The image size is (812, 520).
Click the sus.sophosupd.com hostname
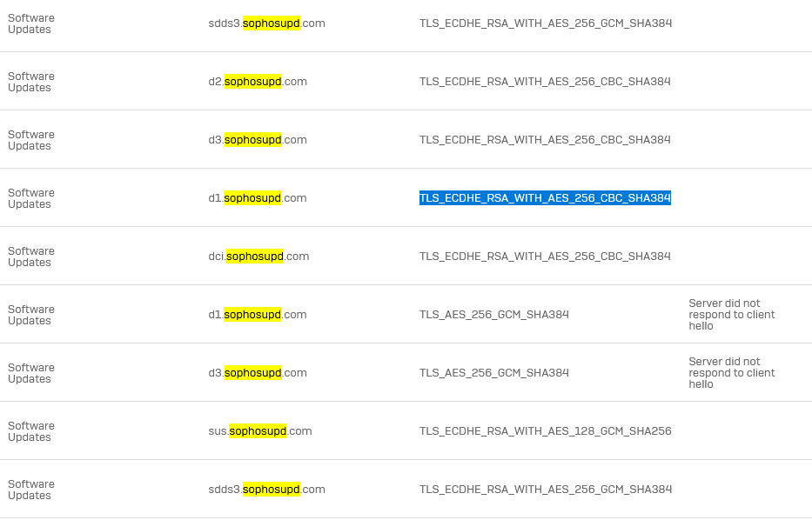coord(260,431)
